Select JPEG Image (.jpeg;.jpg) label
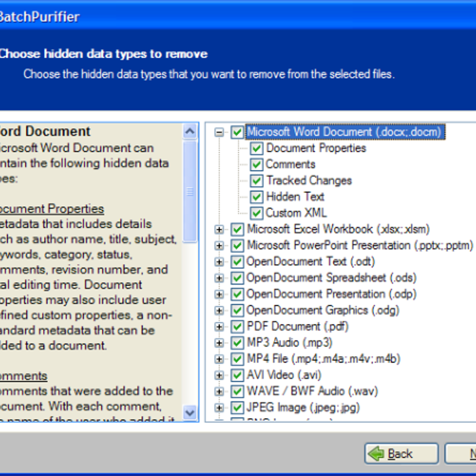476x476 pixels. coord(303,408)
